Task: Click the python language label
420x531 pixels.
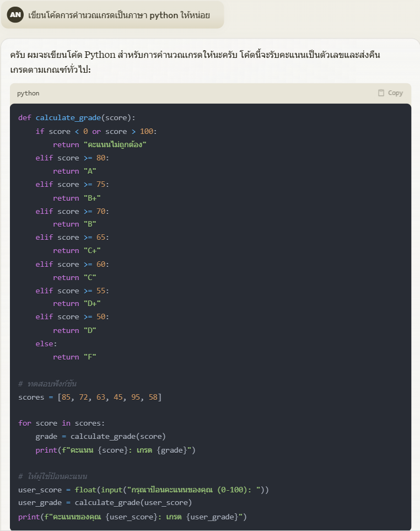Action: click(28, 93)
